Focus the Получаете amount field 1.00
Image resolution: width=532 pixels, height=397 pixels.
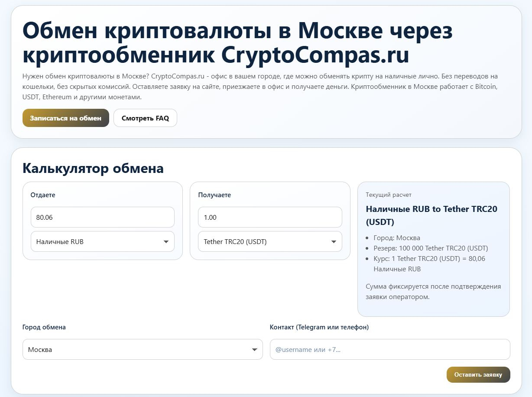coord(270,217)
